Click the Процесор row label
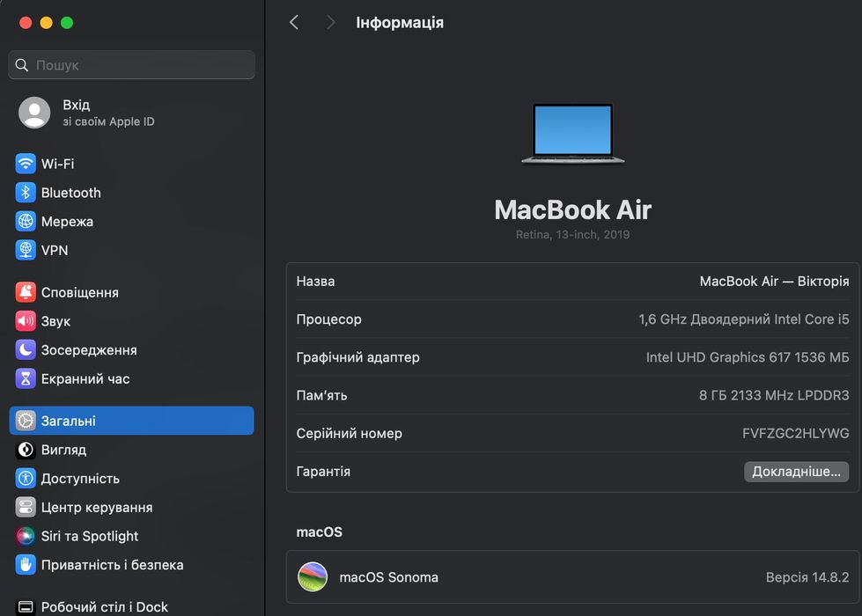This screenshot has width=862, height=616. point(328,319)
